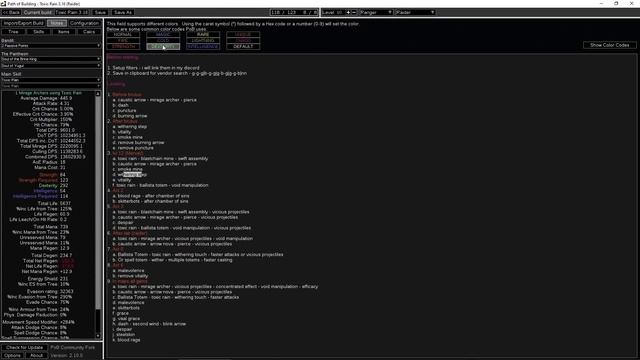
Task: Click notes line 'blood rage - after chamber of sins'
Action: tap(151, 196)
